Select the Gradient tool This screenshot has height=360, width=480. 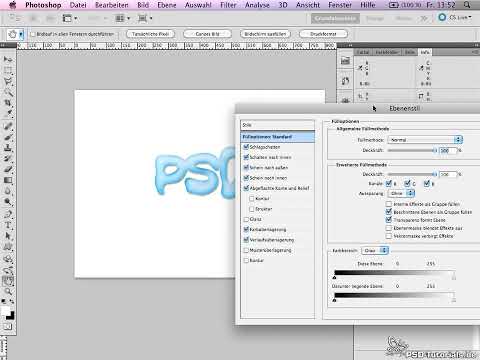coord(8,180)
